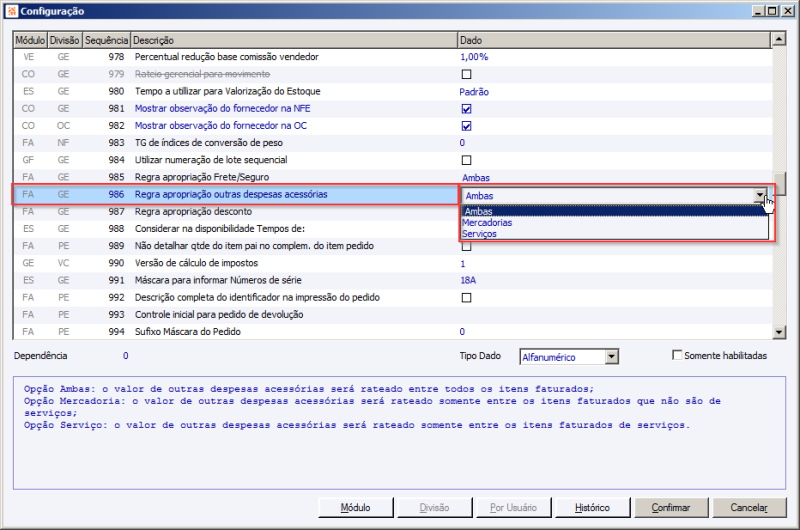The width and height of the screenshot is (800, 530).
Task: Click Confirmar to save settings
Action: coord(671,508)
